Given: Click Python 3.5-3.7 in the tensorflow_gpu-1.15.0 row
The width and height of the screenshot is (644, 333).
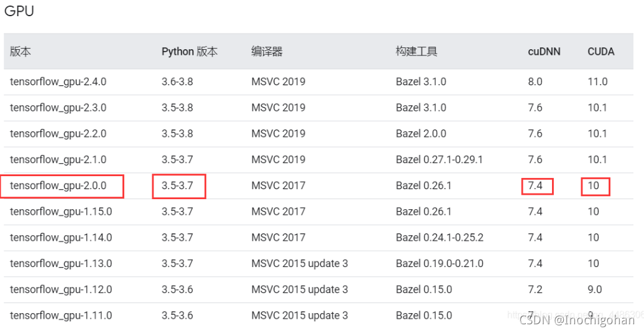Looking at the screenshot, I should (177, 211).
